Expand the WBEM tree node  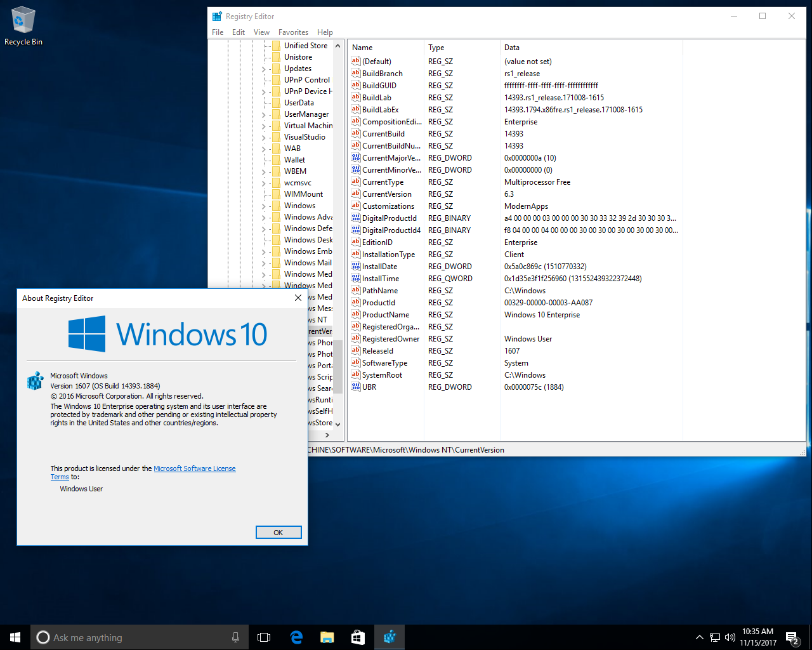coord(264,171)
